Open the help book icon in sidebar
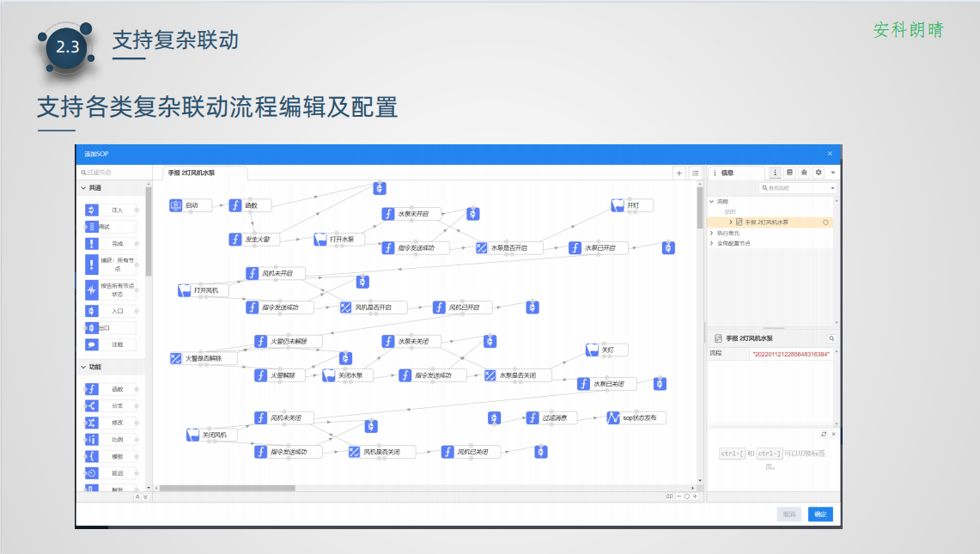The height and width of the screenshot is (554, 980). click(789, 173)
